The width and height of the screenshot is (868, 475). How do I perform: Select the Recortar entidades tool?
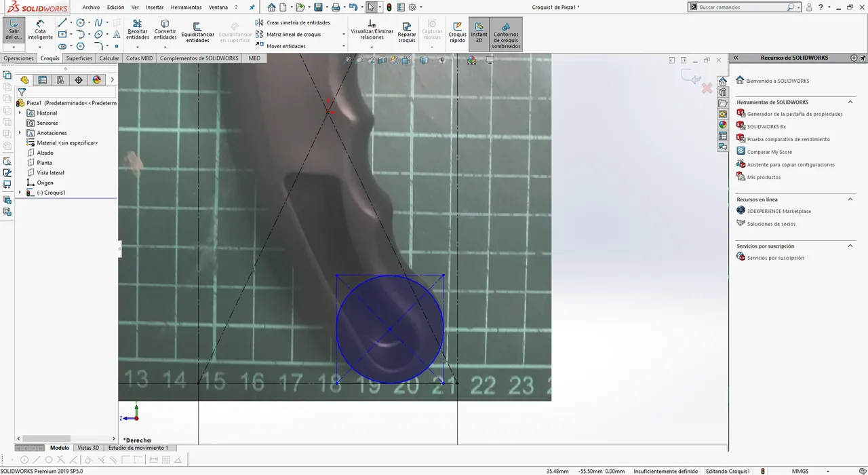[x=138, y=31]
